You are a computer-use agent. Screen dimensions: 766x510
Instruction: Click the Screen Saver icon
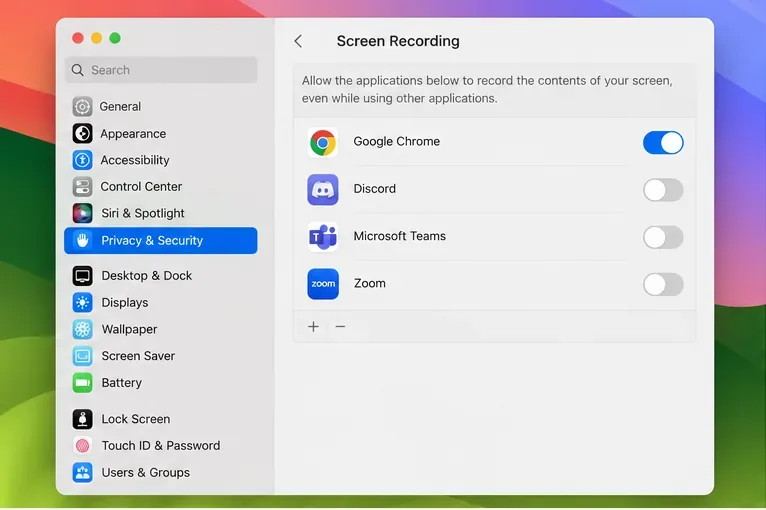click(x=82, y=356)
